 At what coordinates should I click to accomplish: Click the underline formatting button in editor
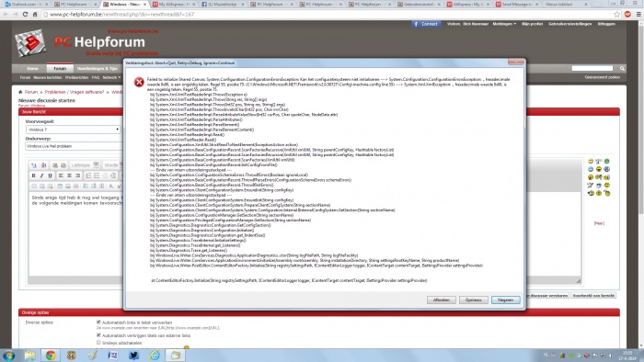click(x=50, y=175)
